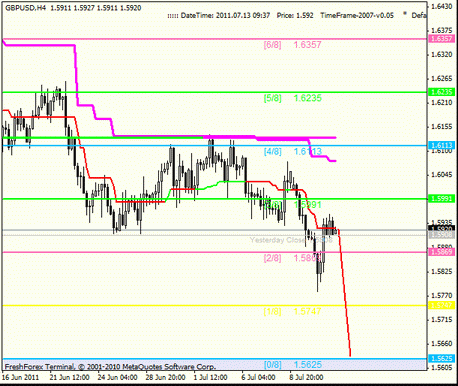Click the TimeFrame-2007-v0.05 indicator label
The width and height of the screenshot is (458, 386).
click(357, 15)
